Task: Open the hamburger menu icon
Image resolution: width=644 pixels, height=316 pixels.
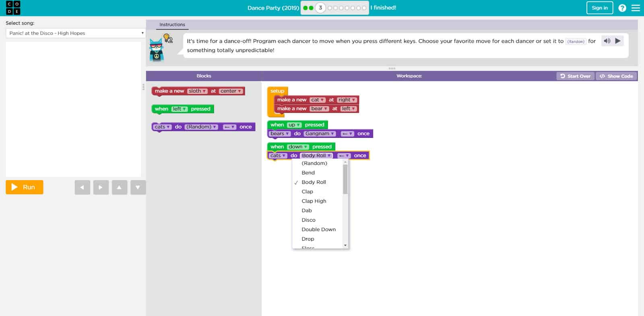Action: [x=636, y=8]
